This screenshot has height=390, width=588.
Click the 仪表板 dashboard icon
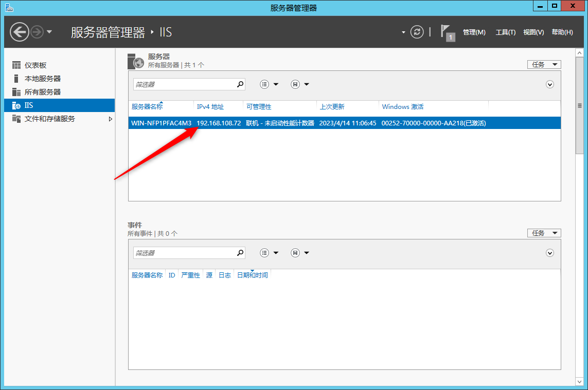[16, 65]
